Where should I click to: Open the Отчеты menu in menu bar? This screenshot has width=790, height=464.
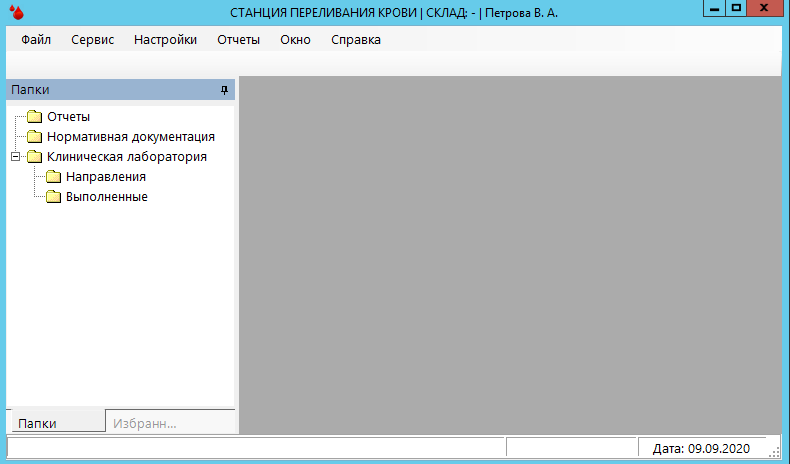click(x=238, y=40)
